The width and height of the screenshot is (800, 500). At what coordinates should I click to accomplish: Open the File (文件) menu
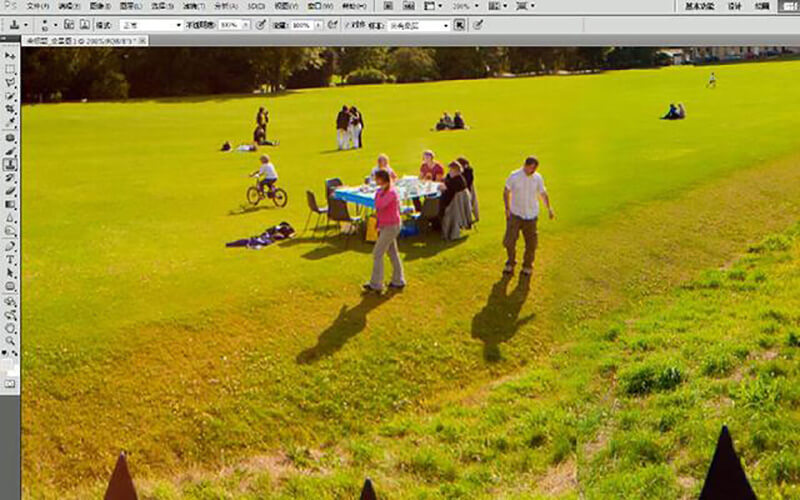click(38, 6)
